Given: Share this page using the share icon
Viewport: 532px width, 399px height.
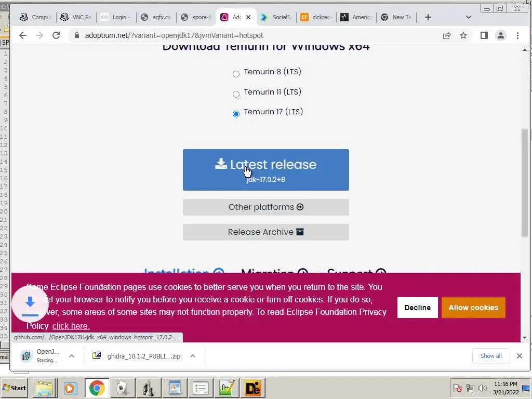Looking at the screenshot, I should [447, 35].
